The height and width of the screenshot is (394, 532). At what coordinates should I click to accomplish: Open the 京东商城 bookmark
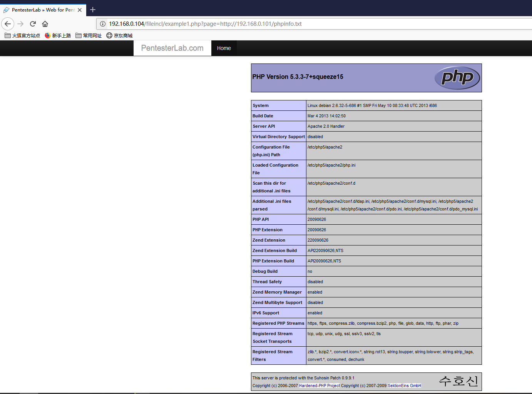point(119,35)
